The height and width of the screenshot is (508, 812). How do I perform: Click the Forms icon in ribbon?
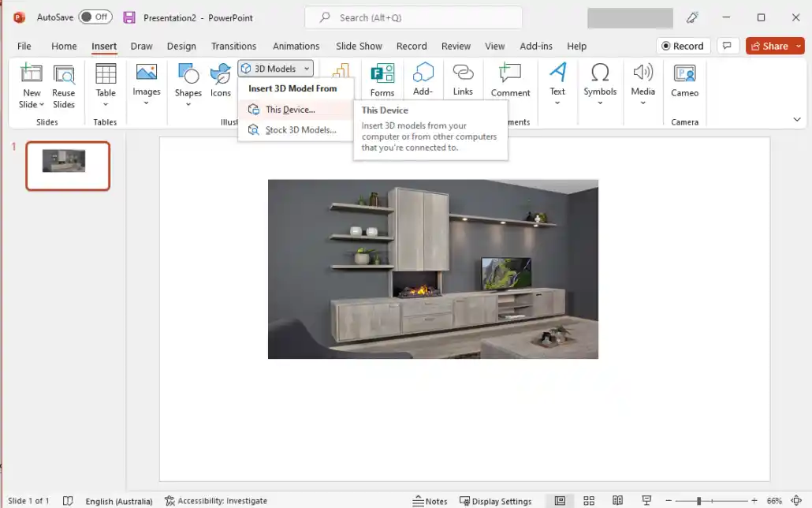click(382, 80)
